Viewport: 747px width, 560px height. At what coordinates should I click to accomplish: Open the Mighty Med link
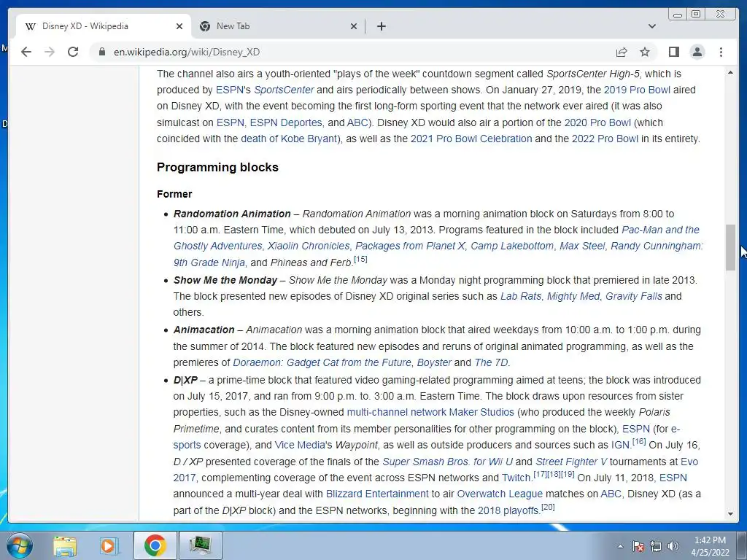[x=573, y=296]
